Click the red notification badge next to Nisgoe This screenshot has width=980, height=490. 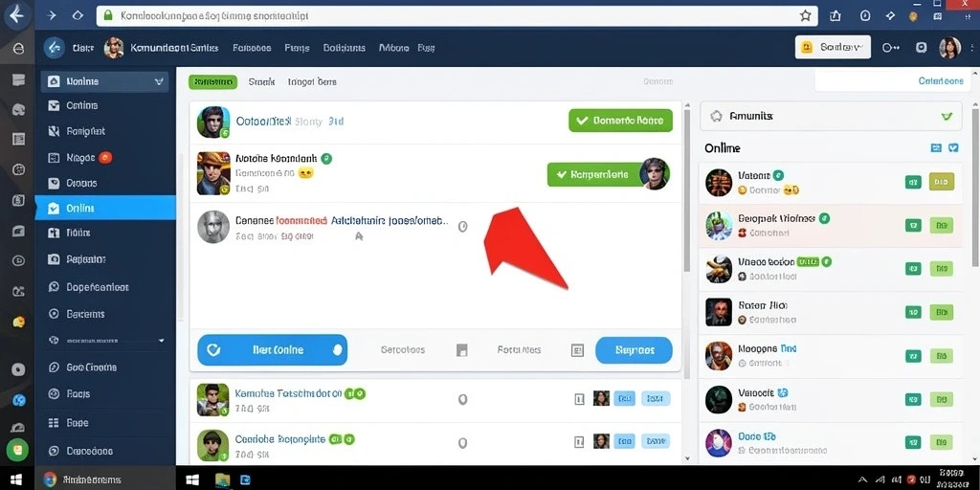[x=105, y=158]
